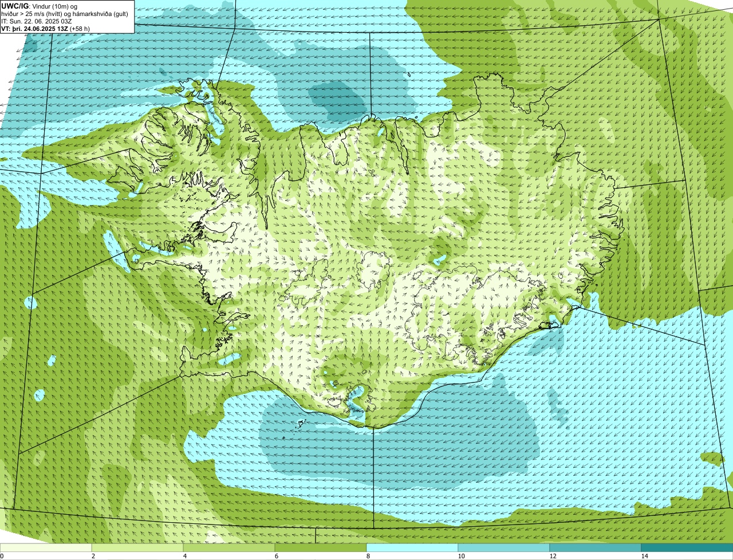Click the light cyan swatch between 8 and 10

pyautogui.click(x=412, y=547)
